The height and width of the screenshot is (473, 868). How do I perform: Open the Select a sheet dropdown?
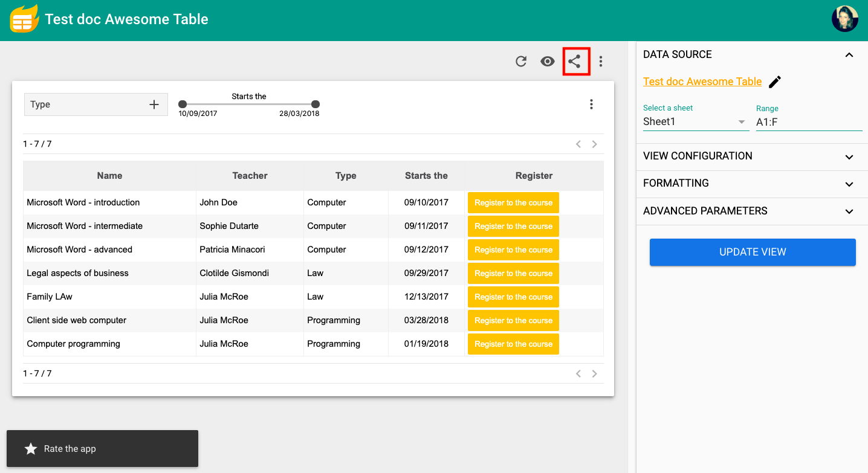click(696, 121)
